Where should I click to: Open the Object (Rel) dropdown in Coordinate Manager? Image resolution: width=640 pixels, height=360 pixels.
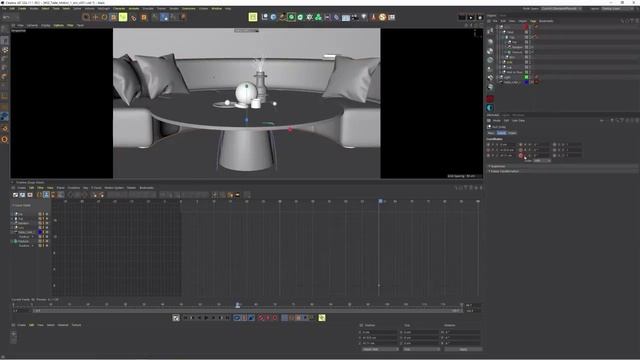point(380,349)
